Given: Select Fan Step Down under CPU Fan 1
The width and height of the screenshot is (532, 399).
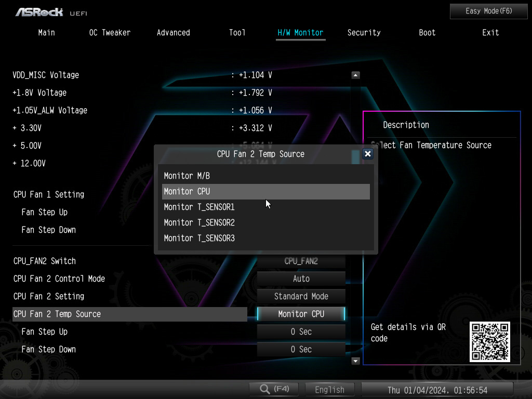Looking at the screenshot, I should pos(48,230).
